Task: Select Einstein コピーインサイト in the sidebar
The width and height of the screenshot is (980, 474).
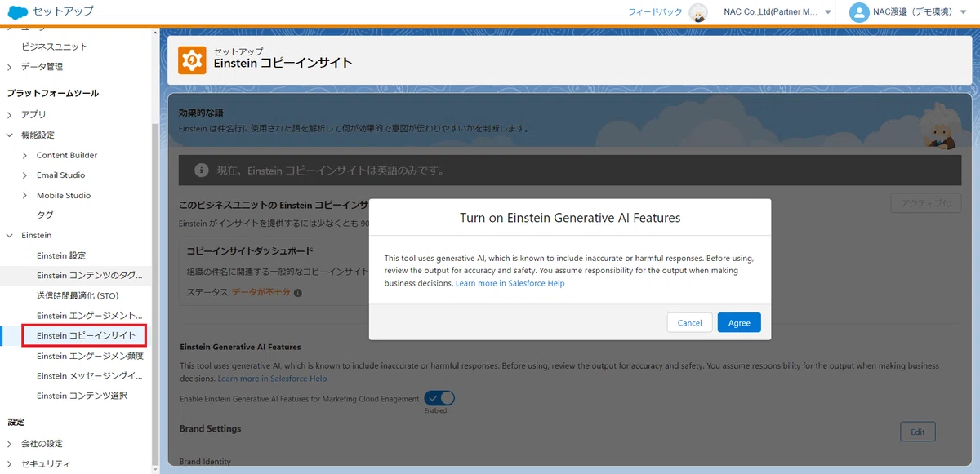Action: 84,335
